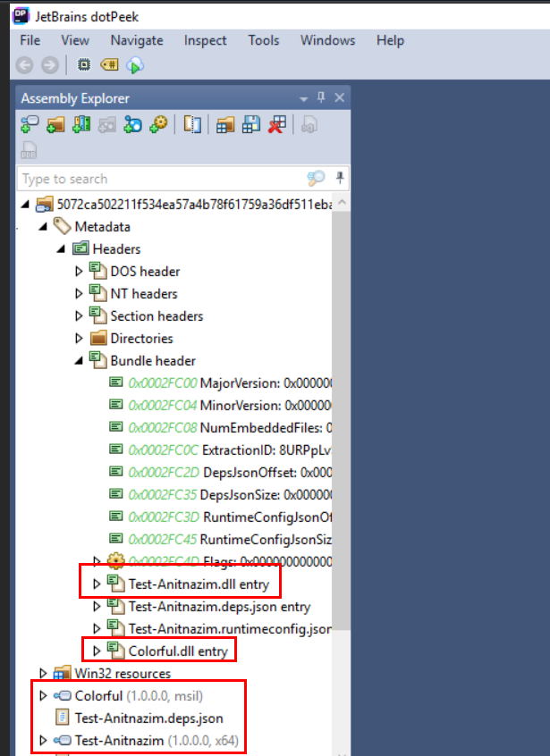The image size is (550, 756).
Task: Expand the Test-Anitnazim.dll entry node
Action: point(97,584)
